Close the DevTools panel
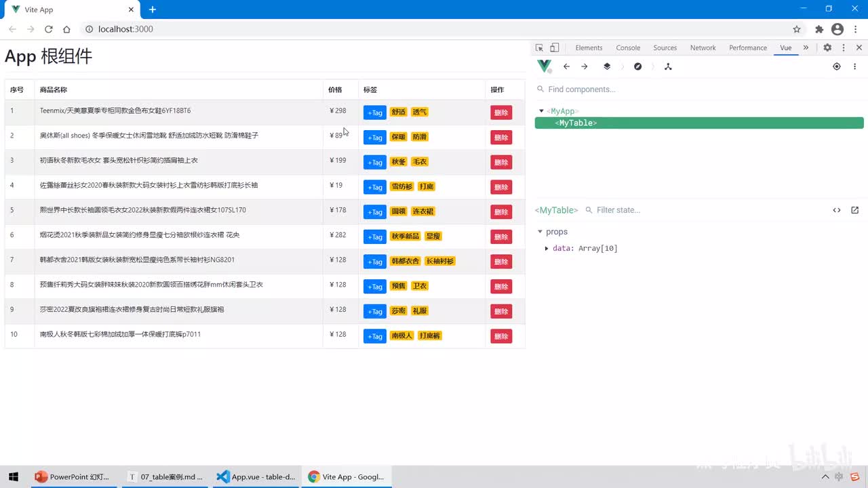This screenshot has width=868, height=488. (x=859, y=47)
